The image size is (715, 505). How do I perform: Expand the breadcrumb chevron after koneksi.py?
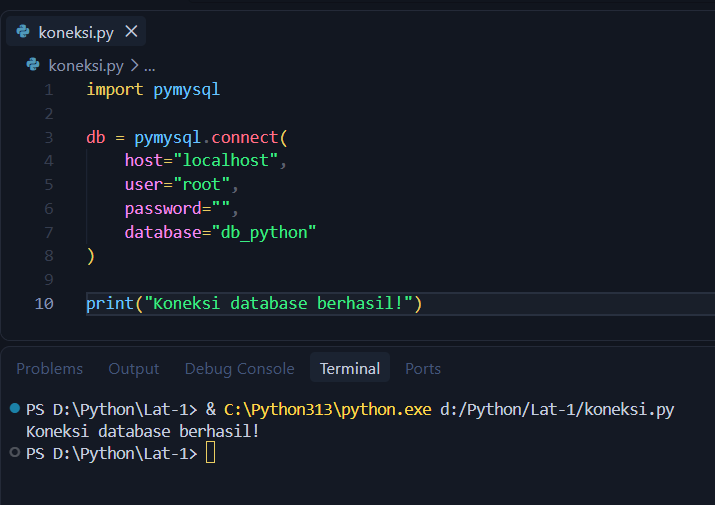pos(135,65)
